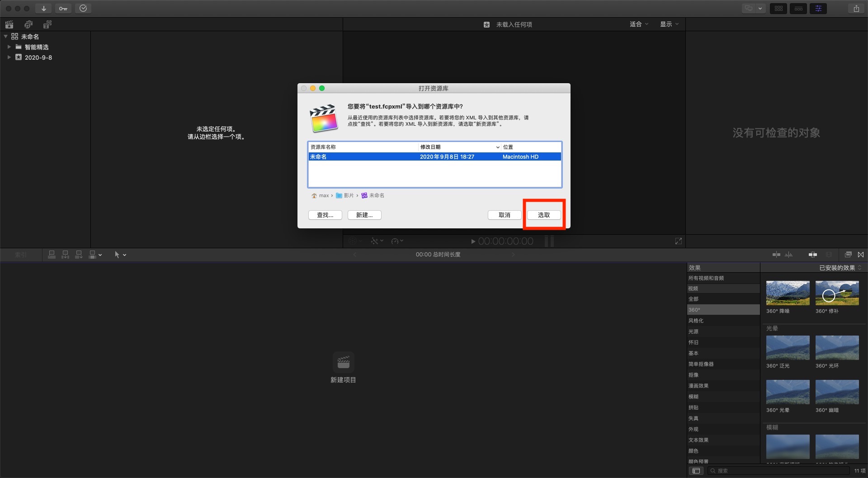The image size is (868, 478).
Task: Toggle timeline snapping icon
Action: pyautogui.click(x=813, y=255)
